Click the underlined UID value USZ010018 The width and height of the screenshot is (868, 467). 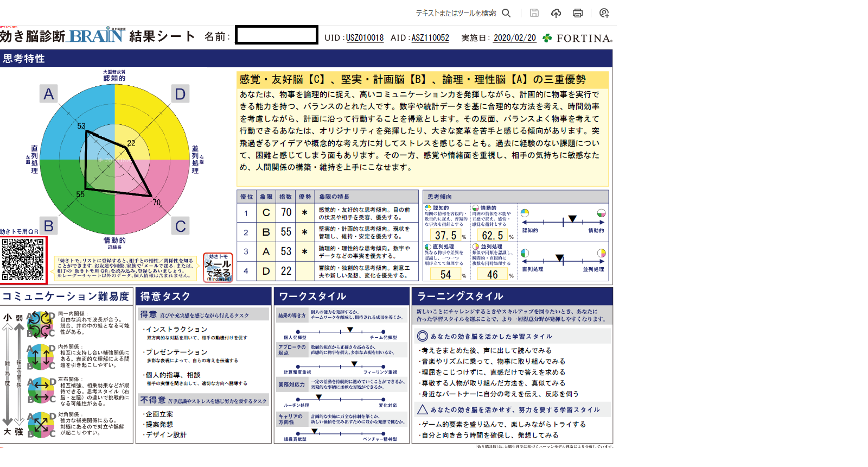[365, 38]
